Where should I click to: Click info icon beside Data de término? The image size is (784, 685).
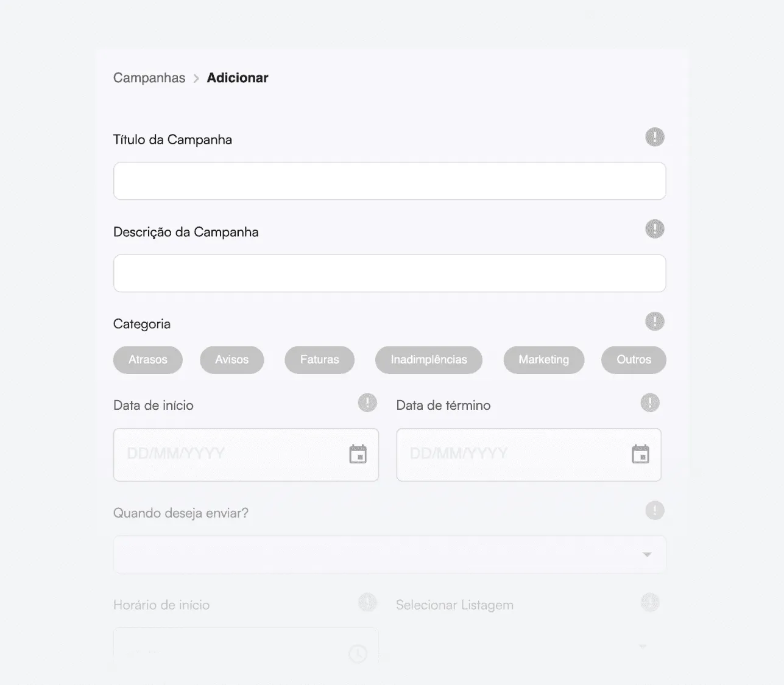tap(650, 402)
